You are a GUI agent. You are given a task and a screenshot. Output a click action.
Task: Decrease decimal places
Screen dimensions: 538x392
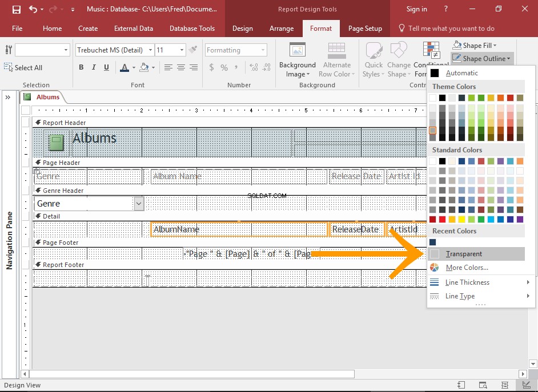(x=266, y=67)
